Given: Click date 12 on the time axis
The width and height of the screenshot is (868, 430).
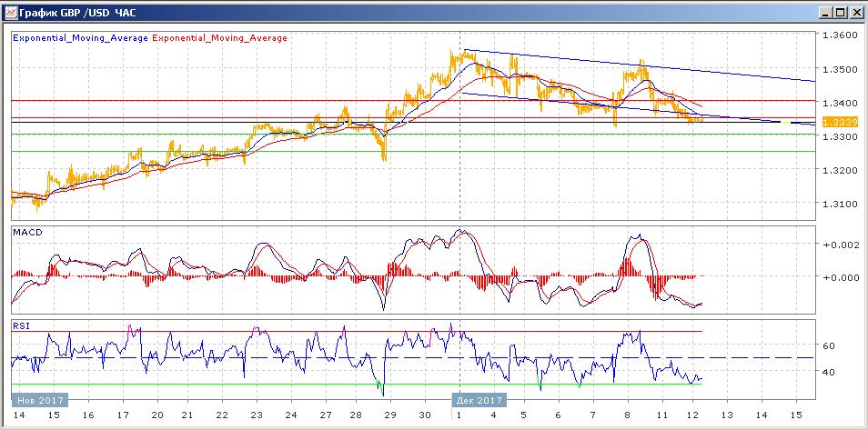Looking at the screenshot, I should point(693,415).
